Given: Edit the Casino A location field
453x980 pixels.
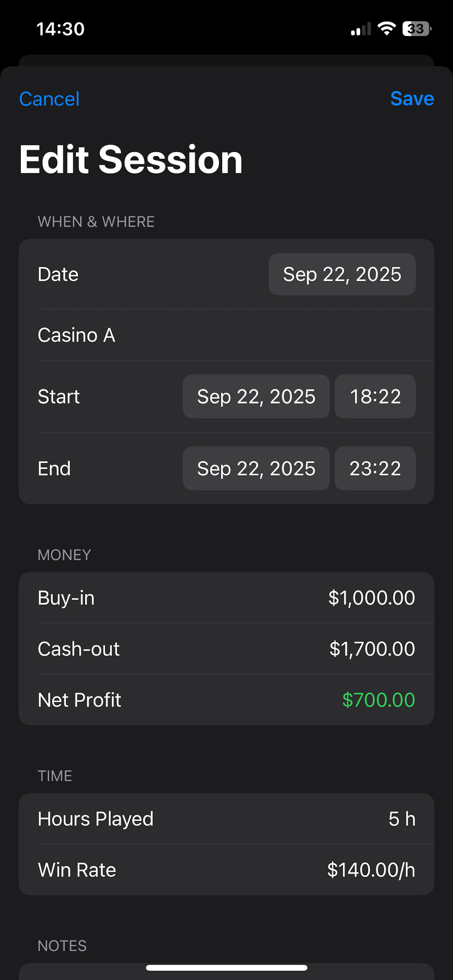Looking at the screenshot, I should pyautogui.click(x=226, y=335).
